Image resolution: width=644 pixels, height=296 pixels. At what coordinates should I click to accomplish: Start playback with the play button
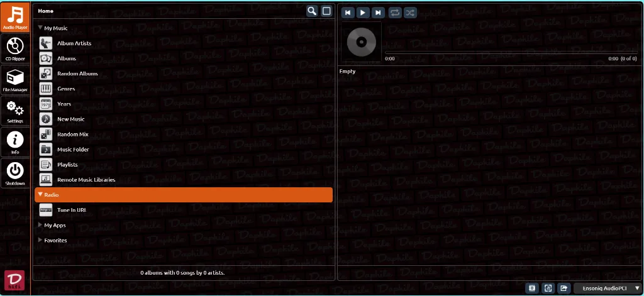[363, 13]
